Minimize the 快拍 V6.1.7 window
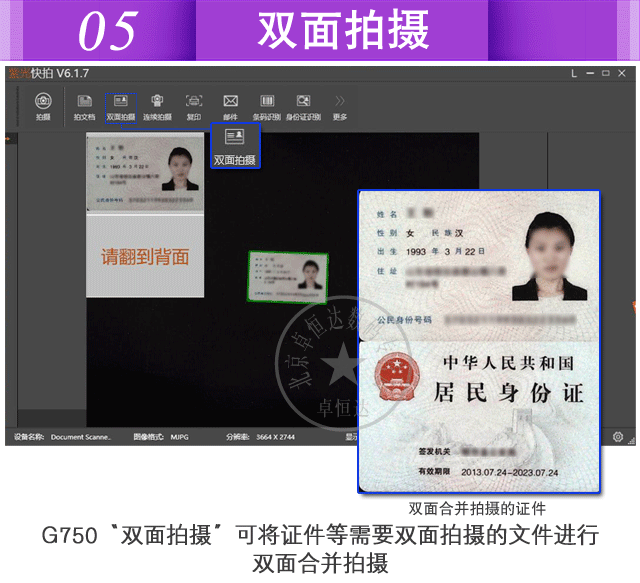 pos(590,73)
